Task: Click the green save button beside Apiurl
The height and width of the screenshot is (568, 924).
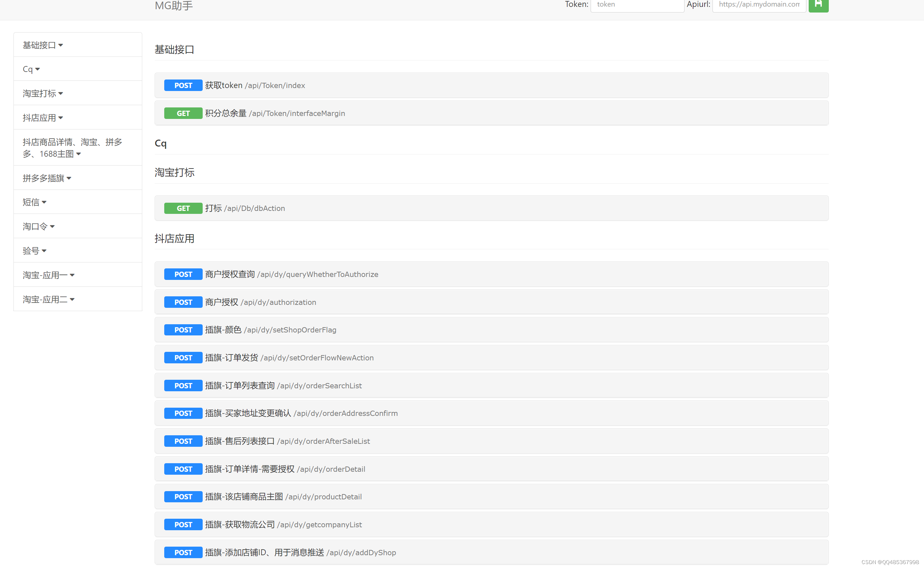Action: 818,5
